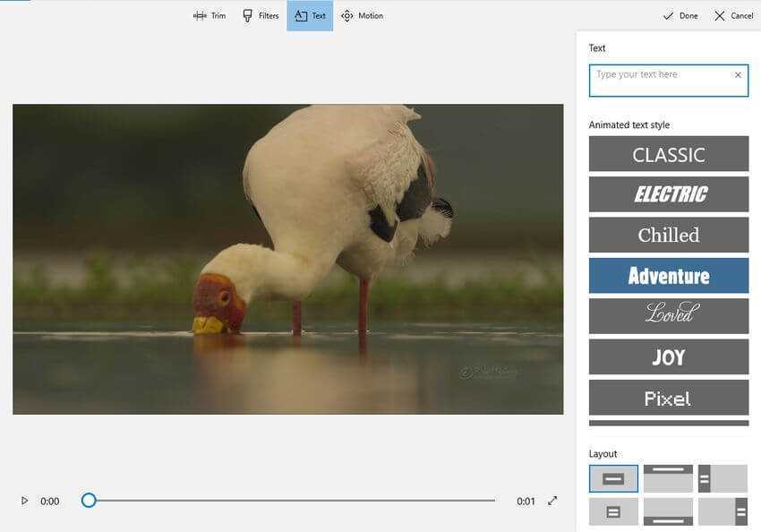Viewport: 761px width, 532px height.
Task: Click the 0:00 current time label
Action: 49,501
